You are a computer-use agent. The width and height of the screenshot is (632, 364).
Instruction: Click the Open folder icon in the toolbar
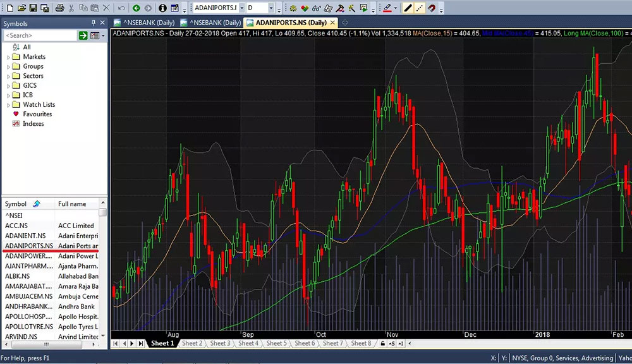pos(21,8)
